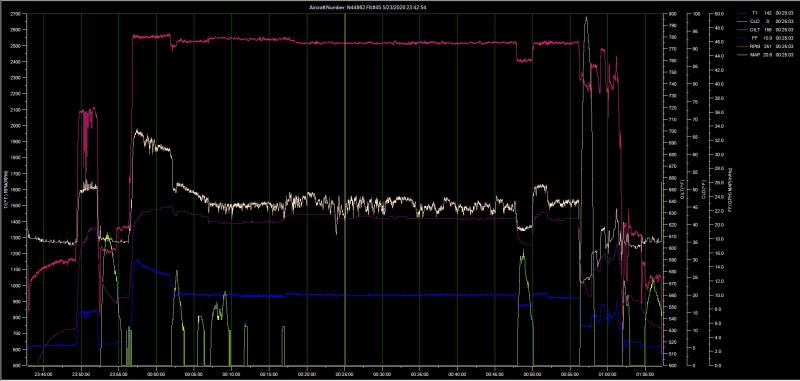Screen dimensions: 800x381
Task: Click the 00:00:00 time axis label
Action: (156, 372)
